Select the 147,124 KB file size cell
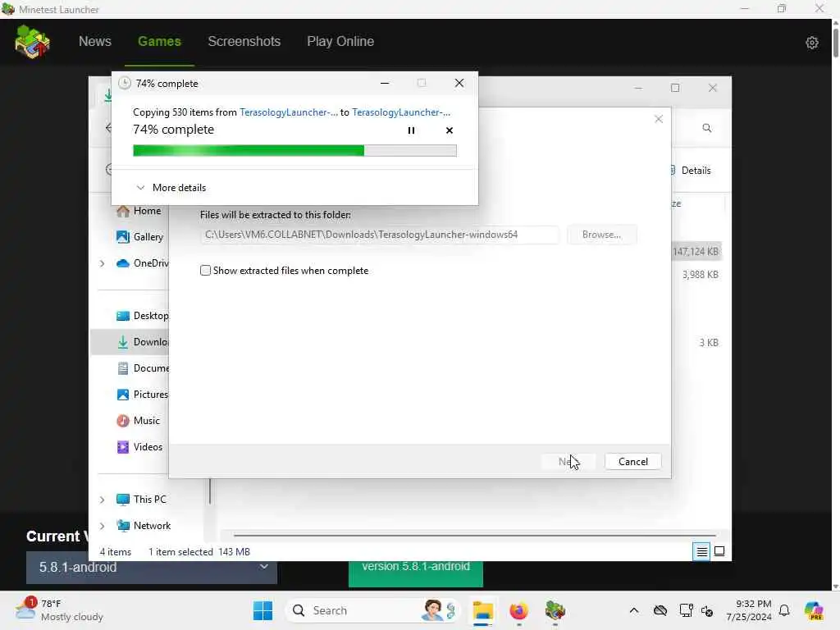The image size is (840, 630). [696, 251]
